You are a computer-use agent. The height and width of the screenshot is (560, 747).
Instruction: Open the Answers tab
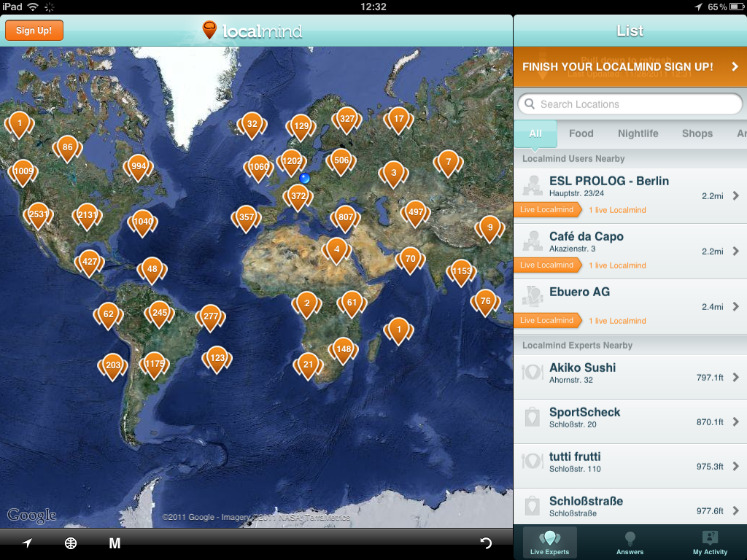click(x=630, y=542)
